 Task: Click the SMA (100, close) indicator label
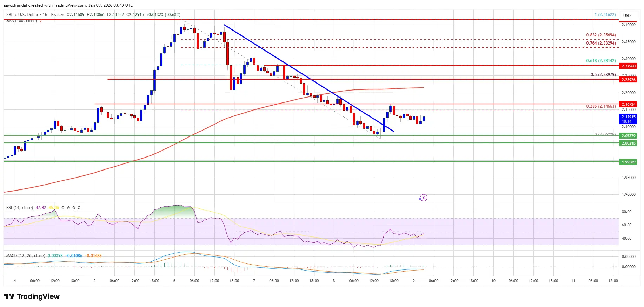tap(21, 21)
